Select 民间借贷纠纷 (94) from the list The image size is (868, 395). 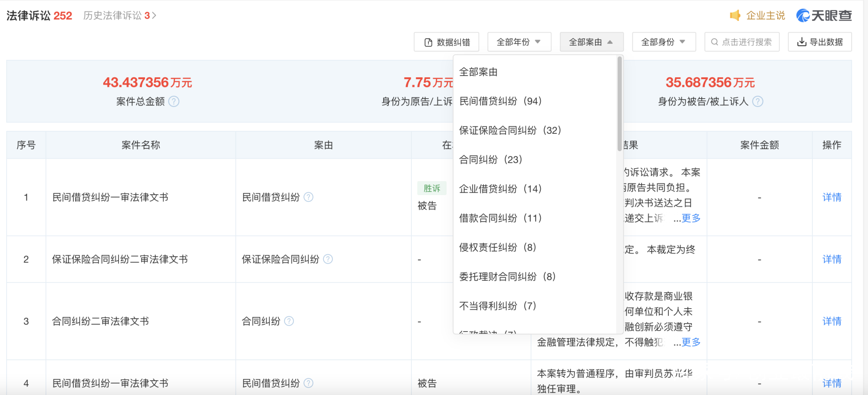535,101
